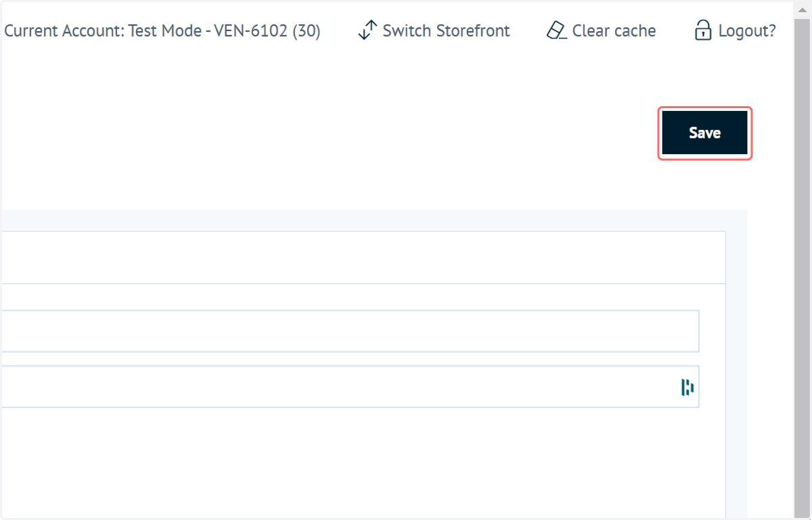The image size is (812, 520).
Task: Click the Clear cache eraser icon
Action: coord(556,30)
